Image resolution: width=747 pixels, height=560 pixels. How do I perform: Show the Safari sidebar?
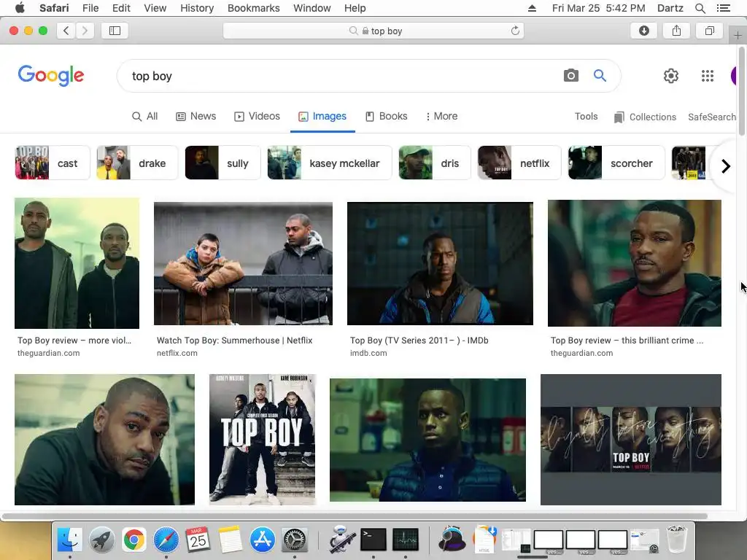click(115, 31)
